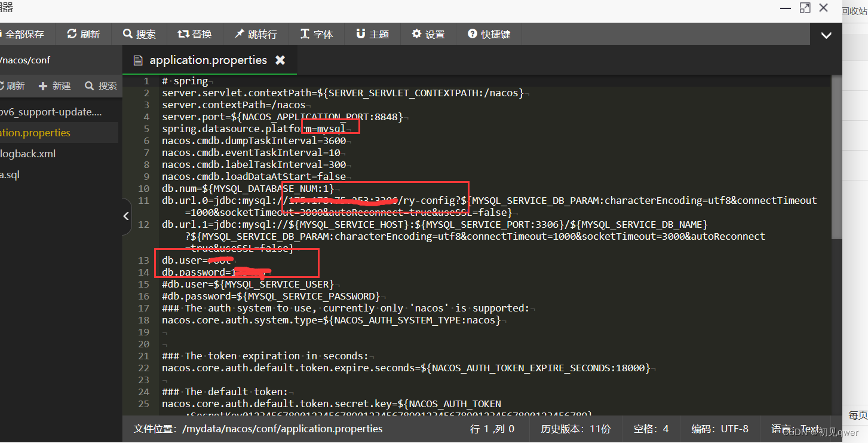
Task: Click the sidebar 搜索 search button
Action: tap(101, 86)
